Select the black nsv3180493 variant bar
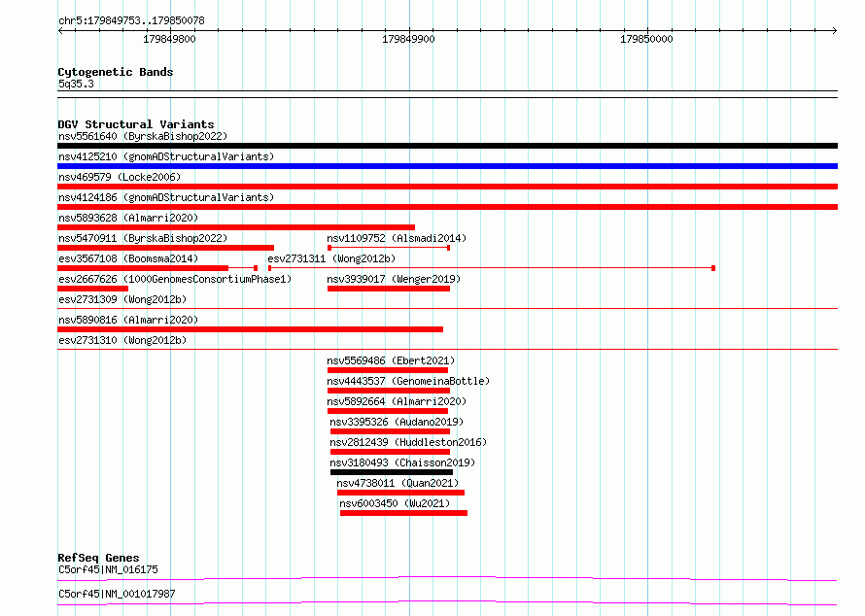The height and width of the screenshot is (616, 865). pos(392,472)
